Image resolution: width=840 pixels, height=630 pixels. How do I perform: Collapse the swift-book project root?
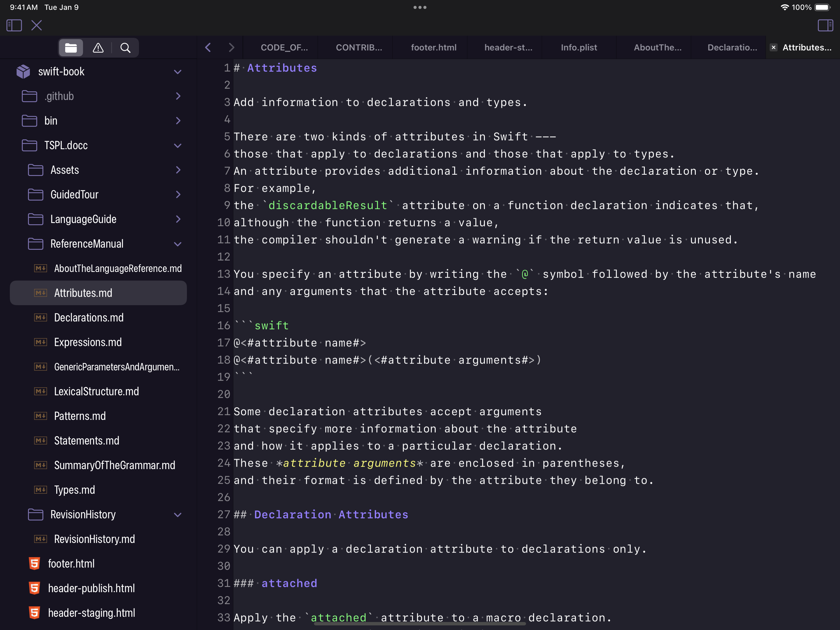click(177, 72)
